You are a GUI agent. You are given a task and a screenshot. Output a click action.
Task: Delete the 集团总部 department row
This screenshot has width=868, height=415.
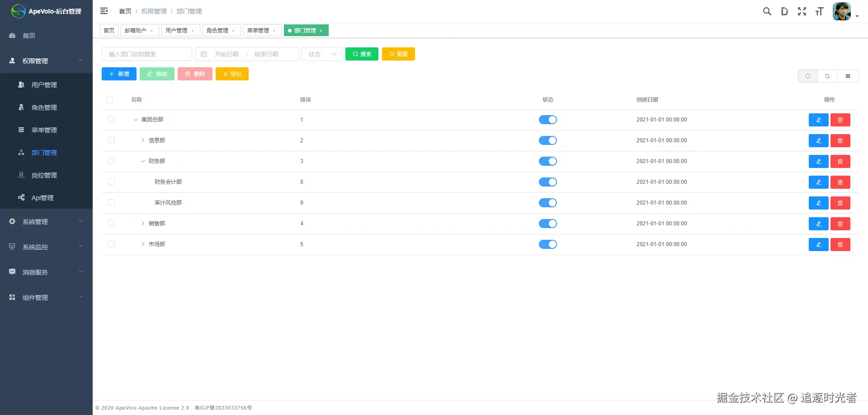click(840, 120)
